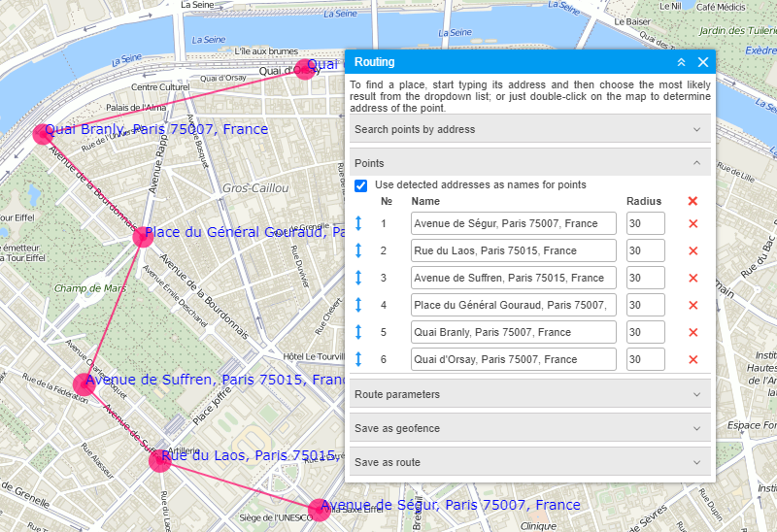The image size is (777, 532).
Task: Select Place du Général Gouraud map marker
Action: (x=143, y=237)
